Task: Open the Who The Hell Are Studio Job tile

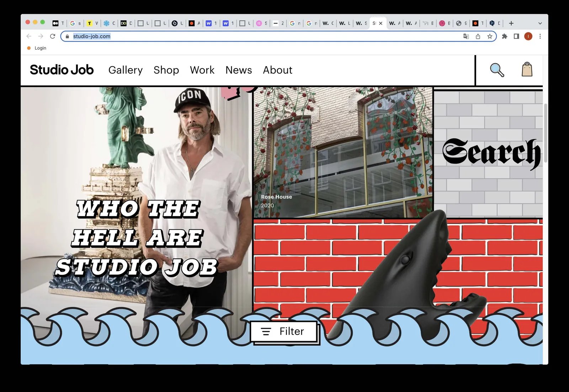Action: 136,213
